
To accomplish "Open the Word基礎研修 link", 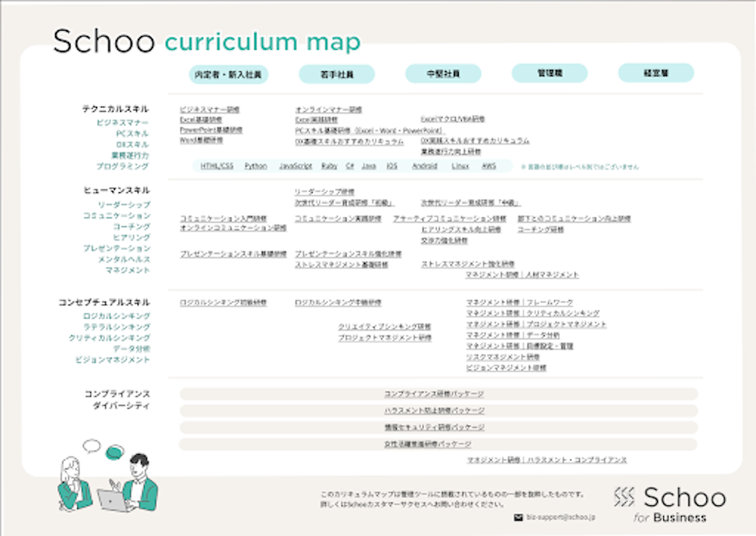I will click(201, 140).
